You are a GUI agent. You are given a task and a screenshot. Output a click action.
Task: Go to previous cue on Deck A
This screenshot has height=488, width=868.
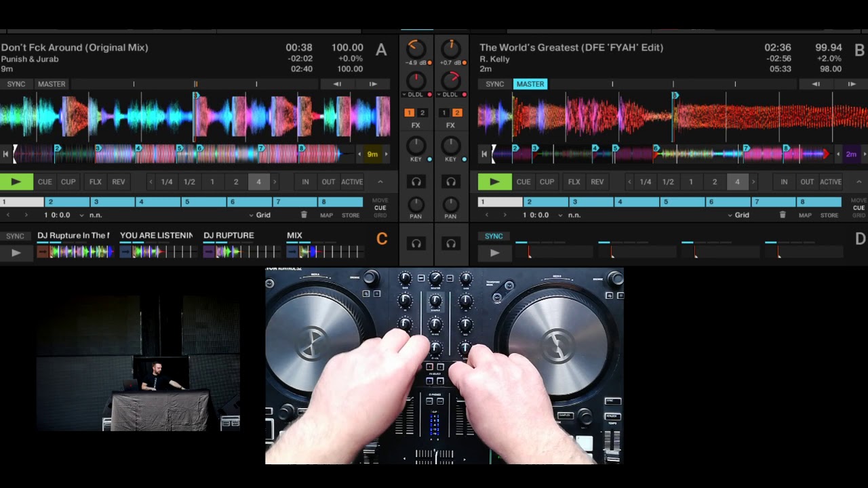(x=8, y=215)
